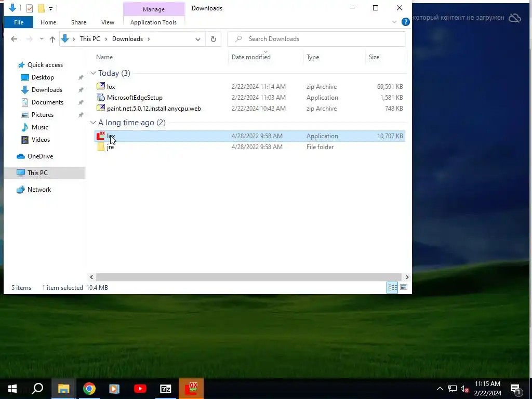Sort by Name column header

point(104,57)
